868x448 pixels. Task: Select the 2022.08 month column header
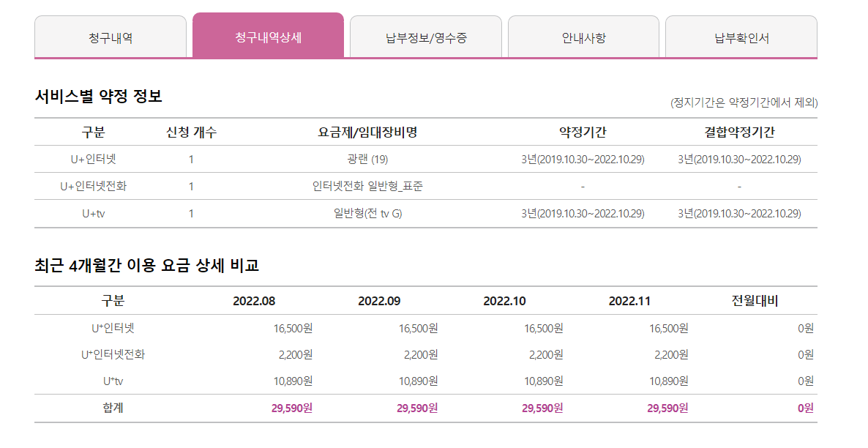[x=254, y=301]
